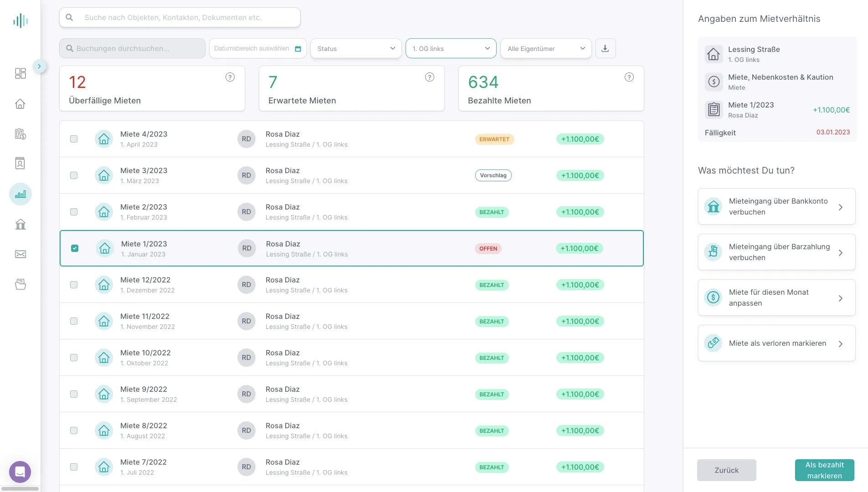Click Rosa Diaz in Miete 10/2022 row
This screenshot has width=868, height=492.
282,353
